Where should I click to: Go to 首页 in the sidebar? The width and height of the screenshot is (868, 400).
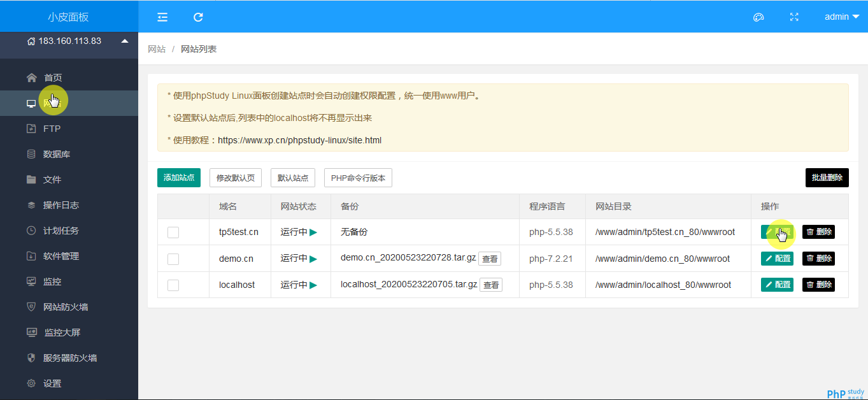(x=69, y=78)
